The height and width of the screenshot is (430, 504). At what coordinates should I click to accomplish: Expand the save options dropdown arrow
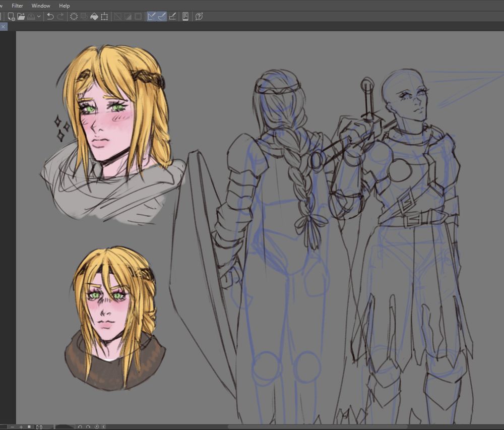(x=39, y=17)
